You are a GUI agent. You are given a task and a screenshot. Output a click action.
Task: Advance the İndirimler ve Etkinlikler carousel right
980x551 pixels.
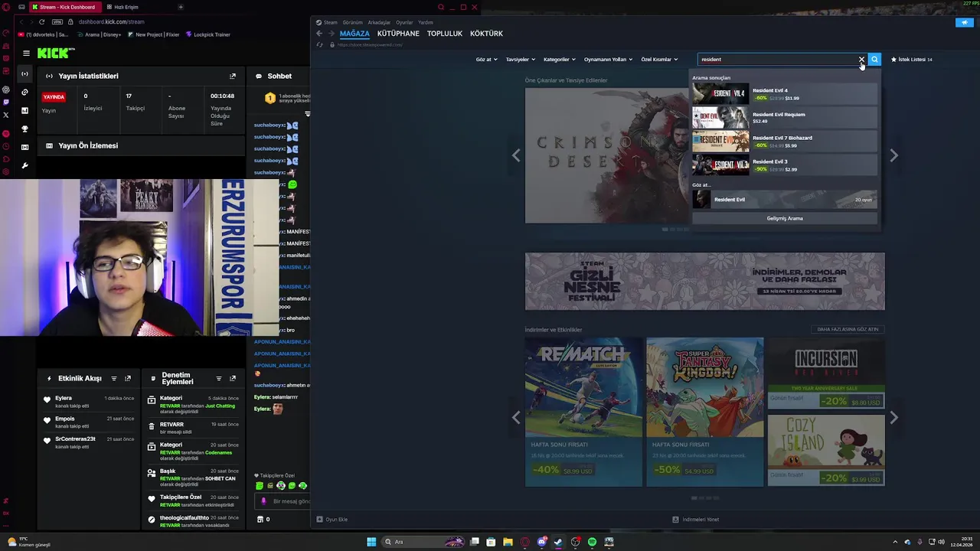pyautogui.click(x=893, y=418)
